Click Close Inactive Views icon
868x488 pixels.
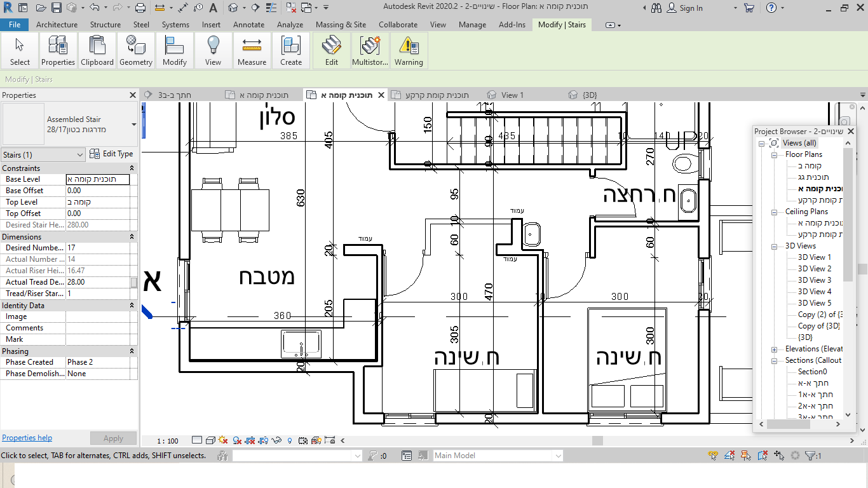pyautogui.click(x=292, y=8)
